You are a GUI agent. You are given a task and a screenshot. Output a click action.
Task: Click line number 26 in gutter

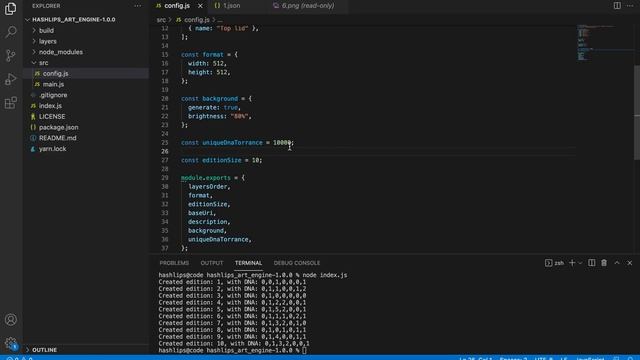click(x=164, y=151)
